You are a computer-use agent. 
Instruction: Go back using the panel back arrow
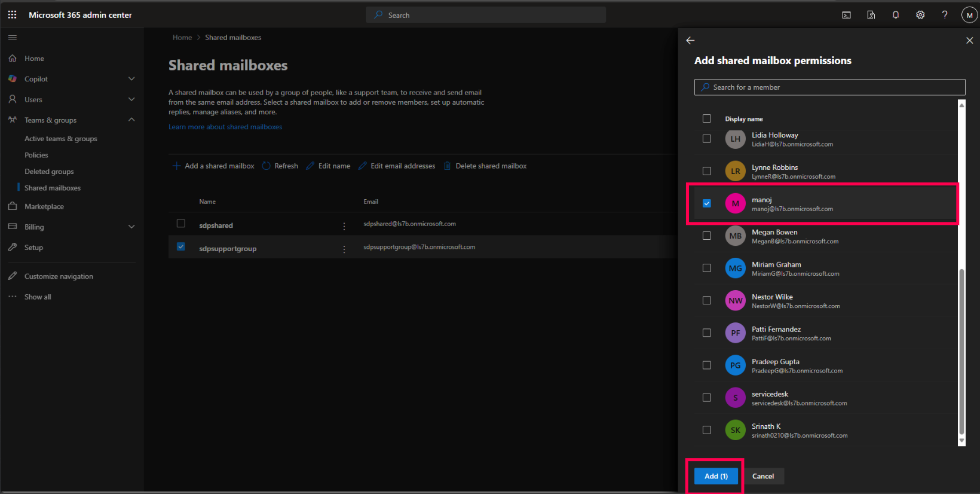[690, 41]
